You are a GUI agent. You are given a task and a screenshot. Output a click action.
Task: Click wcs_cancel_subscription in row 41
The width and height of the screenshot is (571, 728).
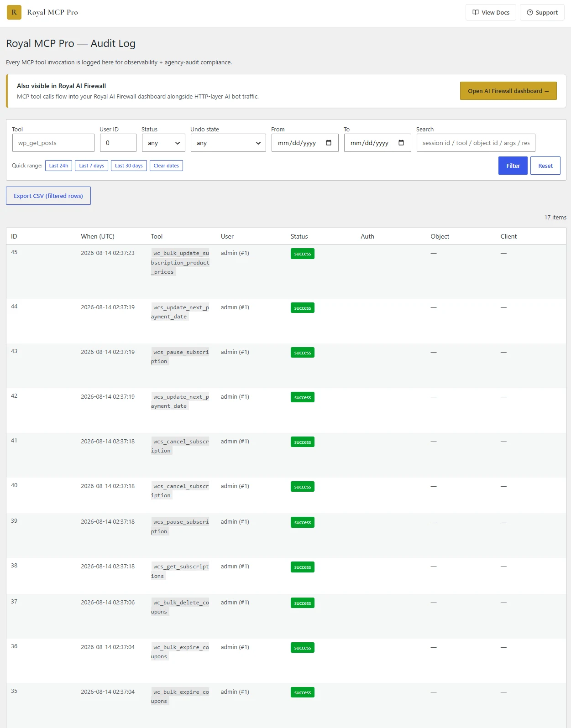(180, 446)
